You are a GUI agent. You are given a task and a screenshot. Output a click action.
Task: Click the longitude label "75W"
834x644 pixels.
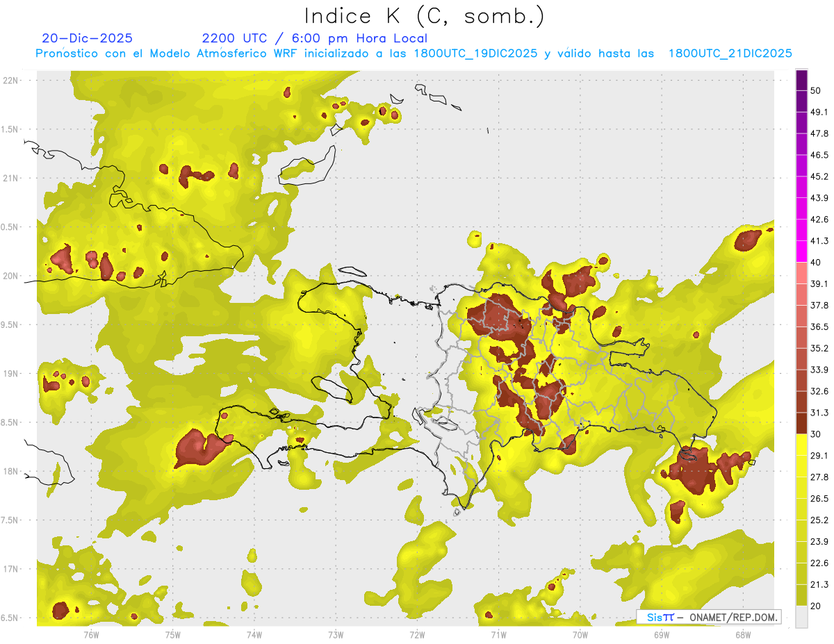pos(172,634)
